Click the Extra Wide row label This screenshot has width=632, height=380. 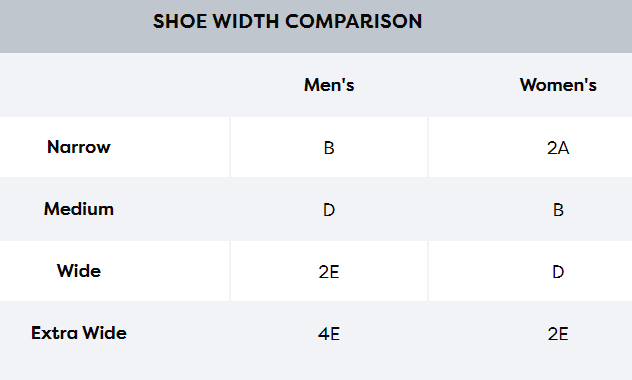pyautogui.click(x=79, y=333)
